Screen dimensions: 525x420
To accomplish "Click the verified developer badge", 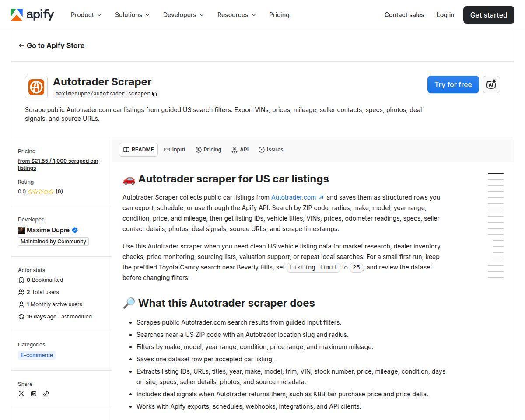I will click(x=75, y=230).
